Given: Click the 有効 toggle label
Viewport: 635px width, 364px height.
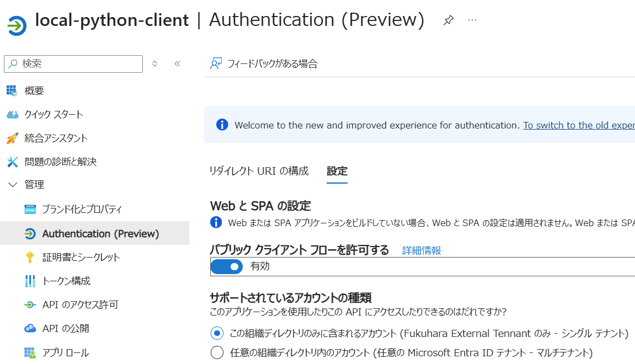Looking at the screenshot, I should click(x=260, y=266).
